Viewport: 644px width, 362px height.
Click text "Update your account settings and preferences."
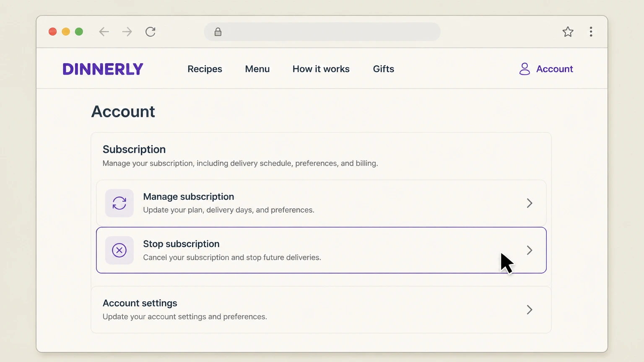point(185,317)
